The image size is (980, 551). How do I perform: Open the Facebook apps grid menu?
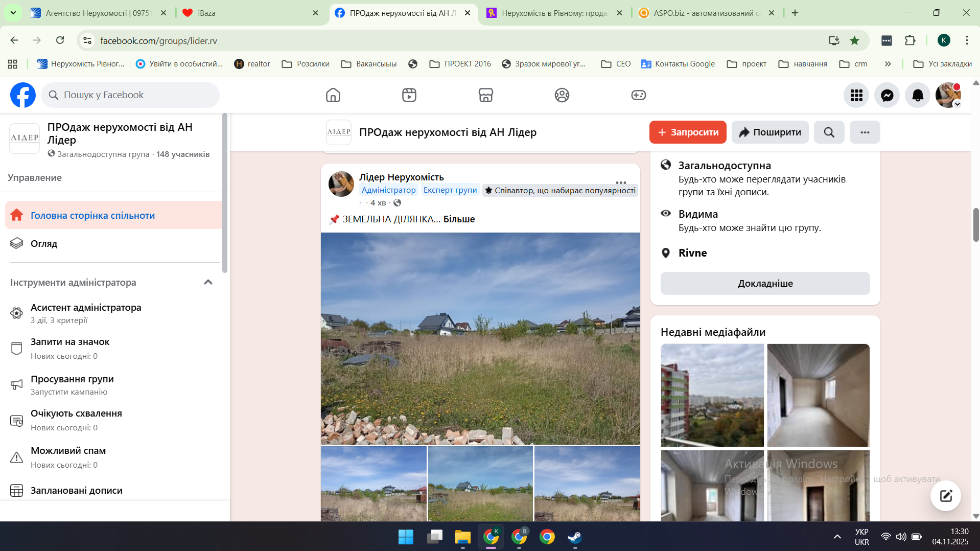[856, 95]
